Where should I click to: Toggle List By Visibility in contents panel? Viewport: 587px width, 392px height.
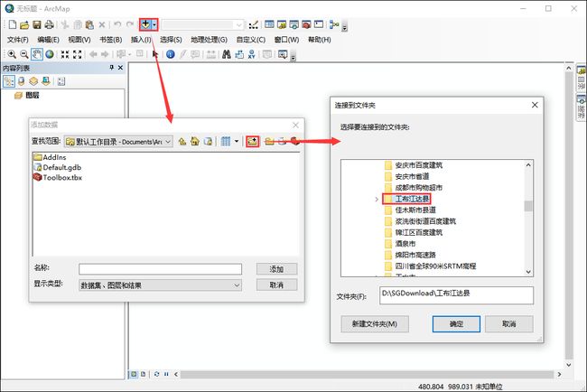(33, 81)
